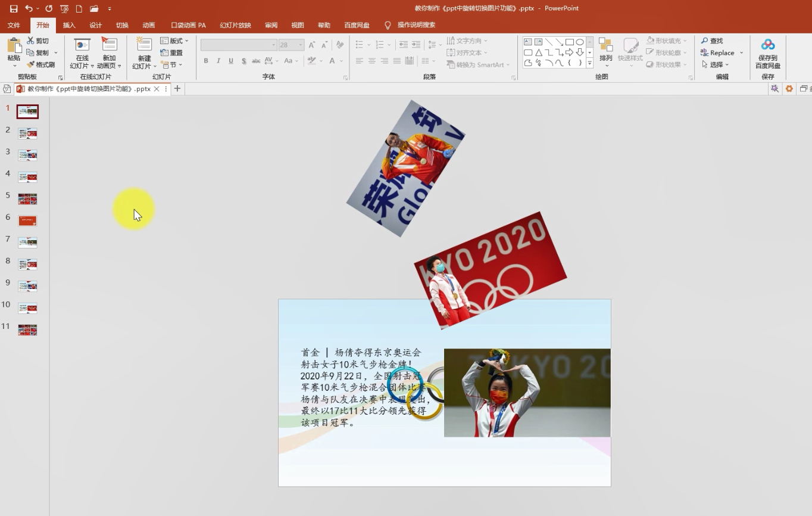Image resolution: width=812 pixels, height=516 pixels.
Task: Switch to the 设计 tab
Action: coord(95,25)
